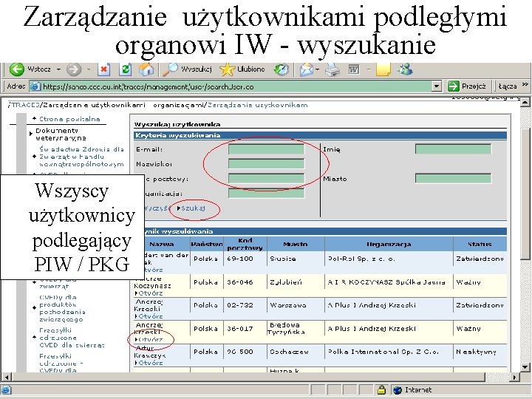Click the Print icon
This screenshot has width=532, height=399.
click(332, 70)
